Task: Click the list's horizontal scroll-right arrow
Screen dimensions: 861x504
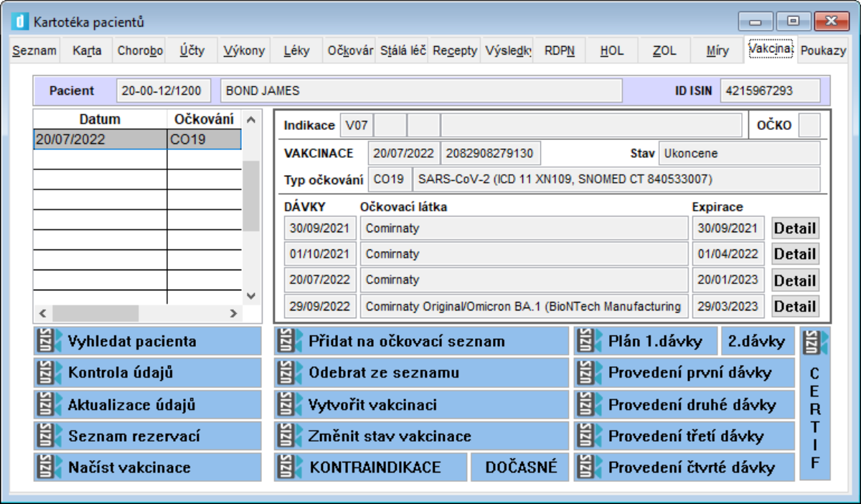Action: tap(233, 313)
